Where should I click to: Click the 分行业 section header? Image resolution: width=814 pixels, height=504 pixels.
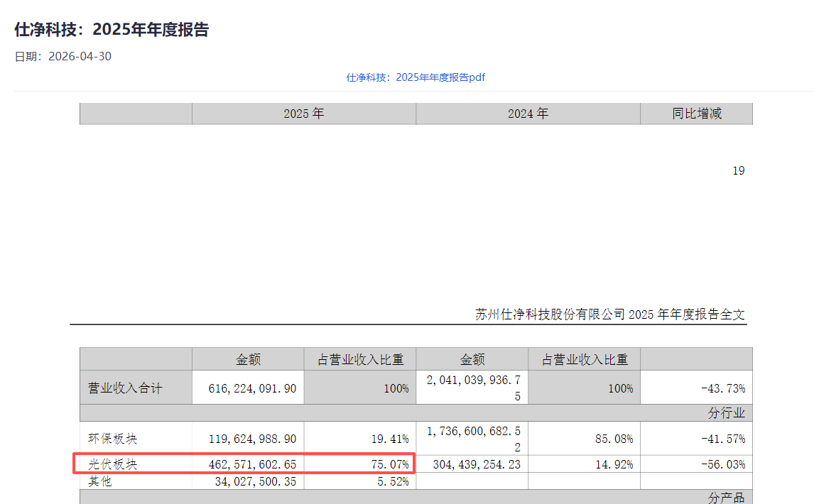726,413
